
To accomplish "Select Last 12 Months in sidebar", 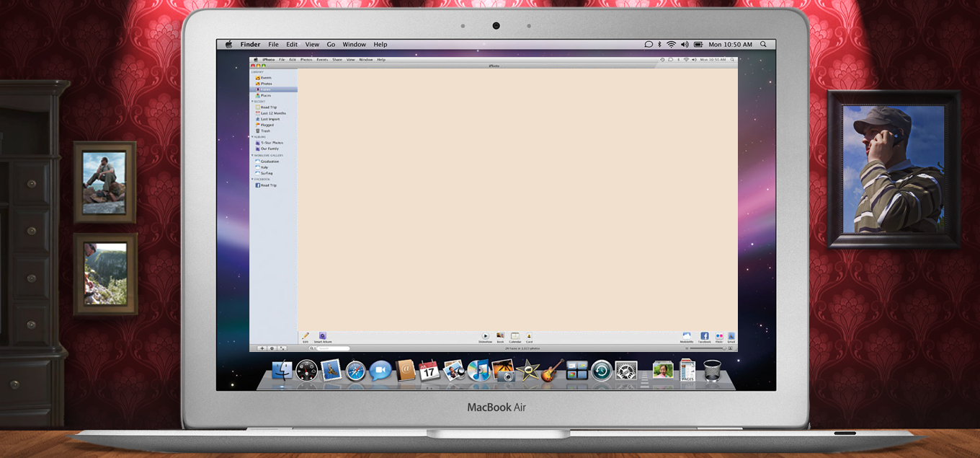I will click(273, 113).
